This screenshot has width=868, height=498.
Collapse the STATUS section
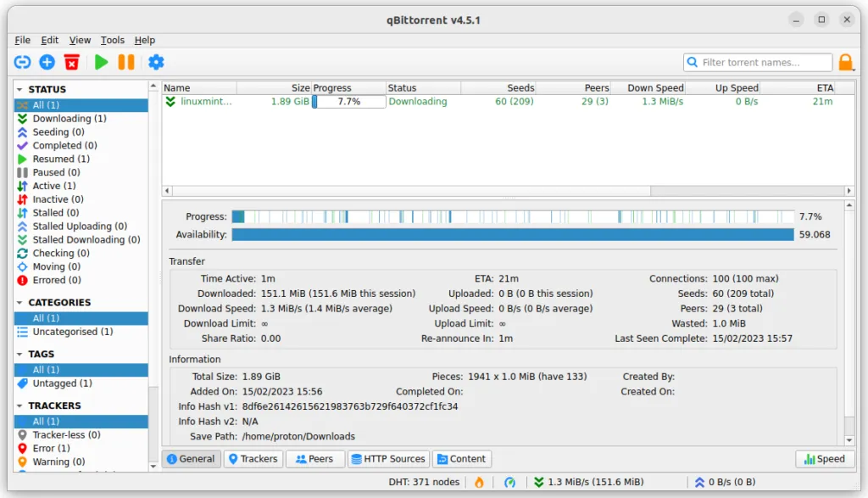[19, 89]
